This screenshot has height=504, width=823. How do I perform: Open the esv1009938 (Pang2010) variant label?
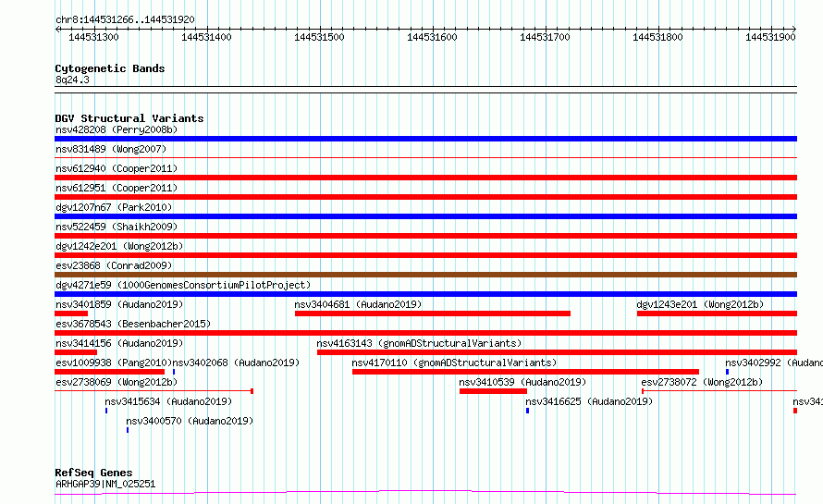(x=114, y=363)
